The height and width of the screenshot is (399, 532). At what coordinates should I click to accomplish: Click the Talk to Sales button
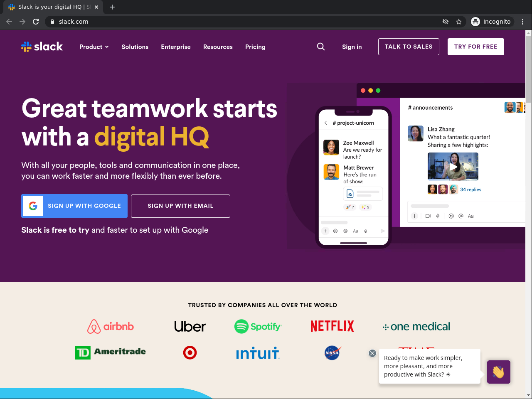click(409, 47)
